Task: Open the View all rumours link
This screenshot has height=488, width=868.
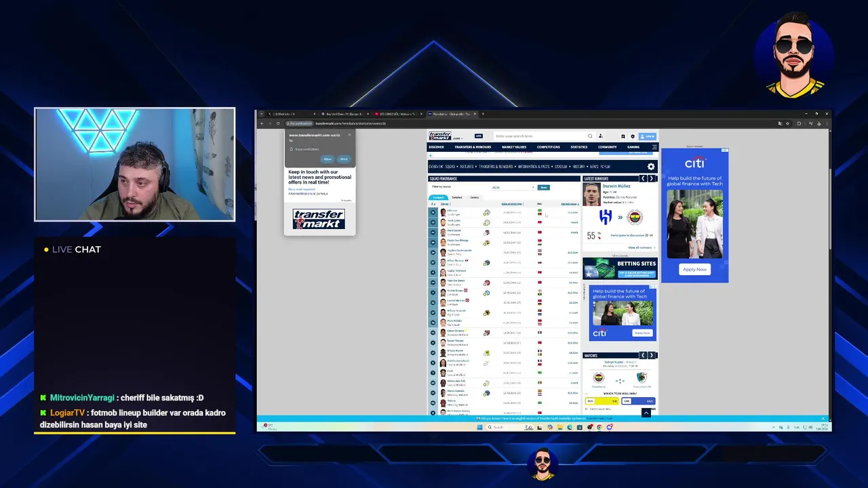Action: tap(642, 247)
